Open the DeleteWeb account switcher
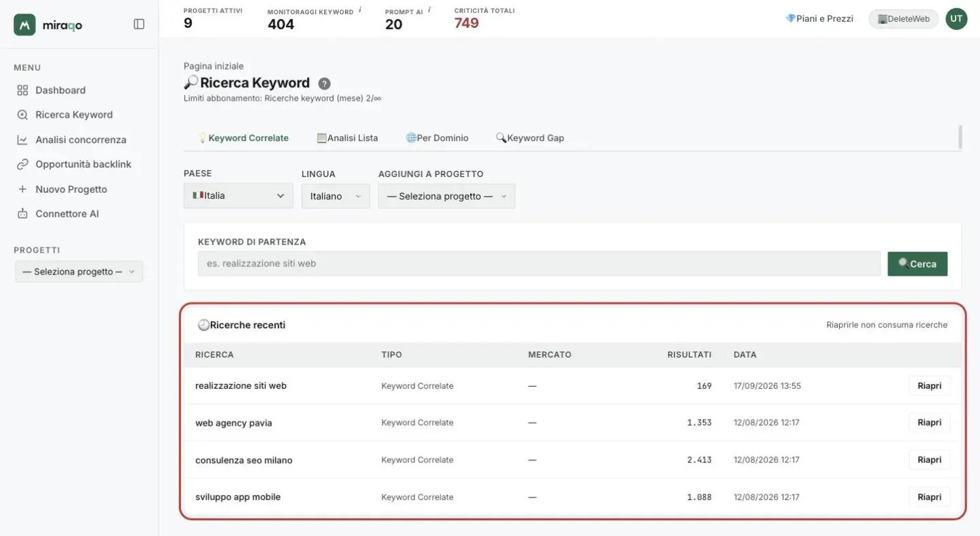The image size is (980, 536). [x=903, y=19]
